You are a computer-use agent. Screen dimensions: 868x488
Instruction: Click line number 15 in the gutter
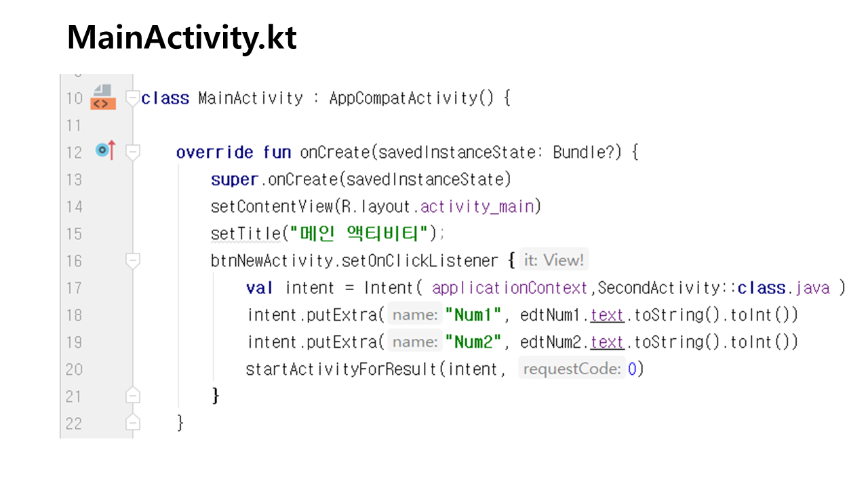[74, 234]
